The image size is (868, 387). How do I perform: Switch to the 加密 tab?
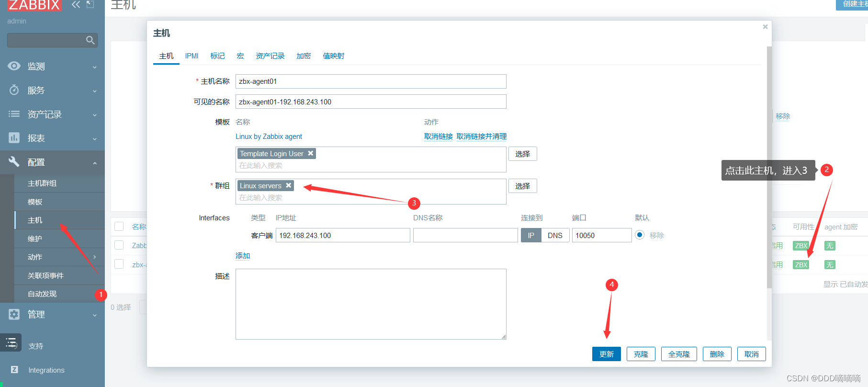point(304,56)
